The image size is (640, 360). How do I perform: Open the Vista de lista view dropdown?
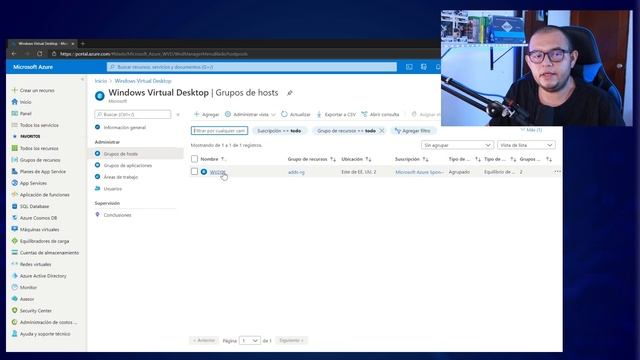pyautogui.click(x=526, y=145)
